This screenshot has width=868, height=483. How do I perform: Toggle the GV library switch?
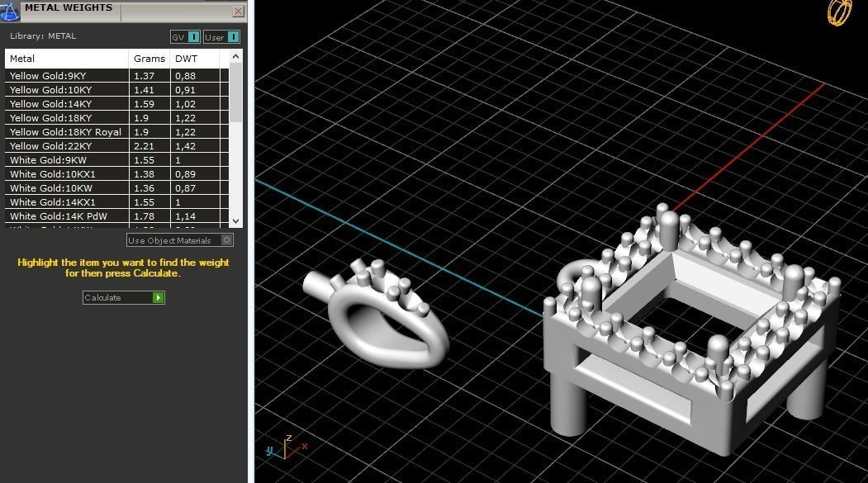[185, 37]
